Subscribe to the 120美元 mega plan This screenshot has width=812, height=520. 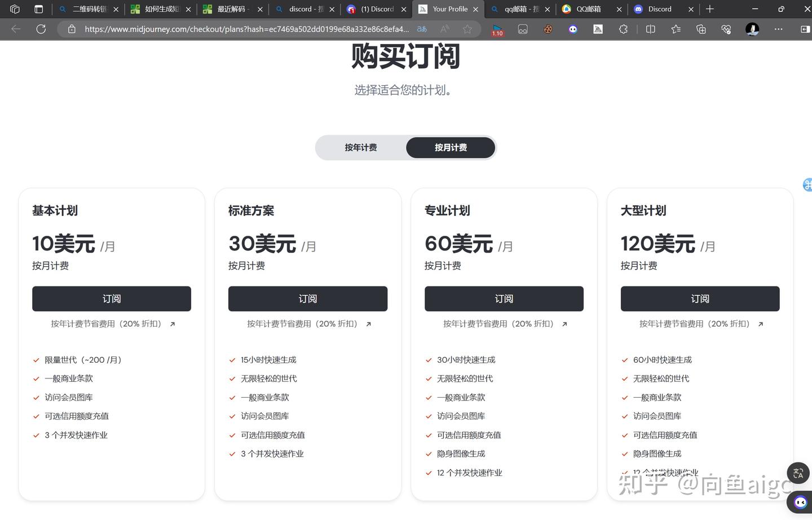[700, 299]
